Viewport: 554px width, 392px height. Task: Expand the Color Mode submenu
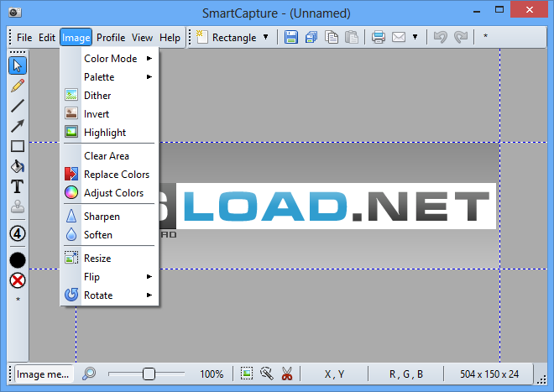click(109, 59)
